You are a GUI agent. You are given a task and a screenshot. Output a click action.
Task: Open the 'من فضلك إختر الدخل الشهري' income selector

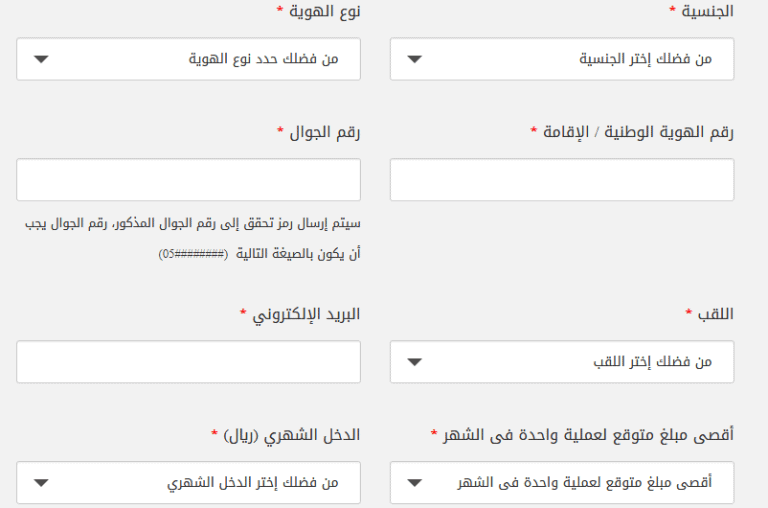point(189,483)
